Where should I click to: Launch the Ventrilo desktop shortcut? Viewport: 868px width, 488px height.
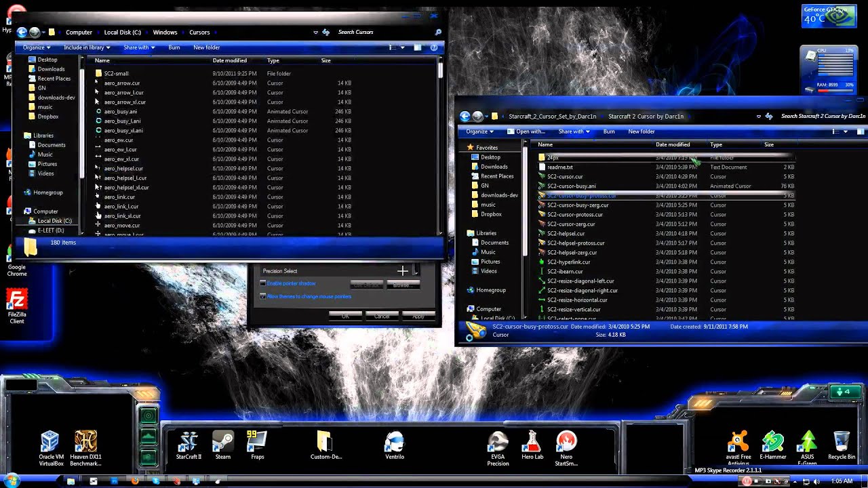[x=395, y=445]
